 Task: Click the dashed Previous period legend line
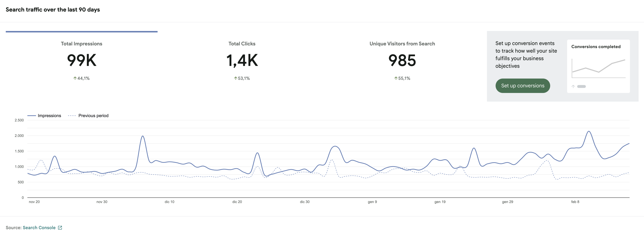click(x=72, y=116)
